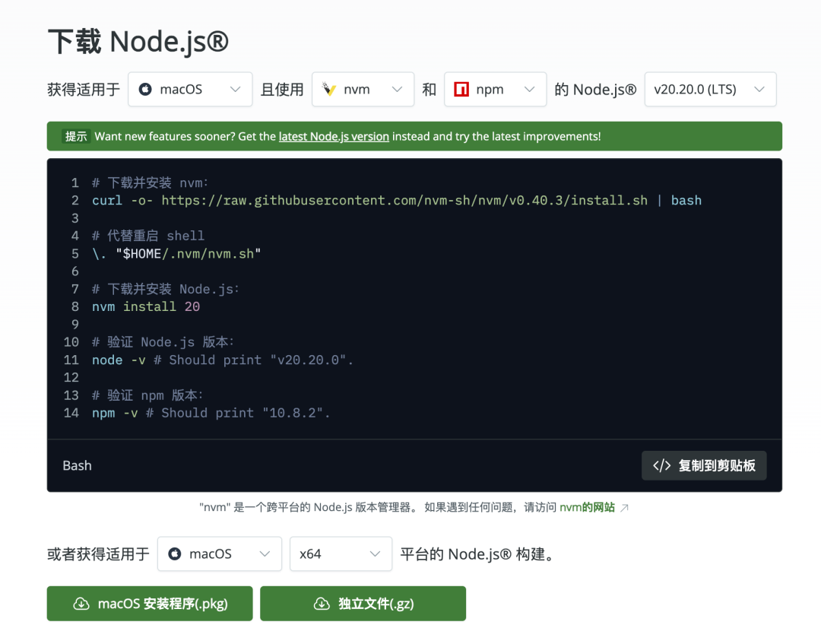Click the code brackets icon on copy button

tap(661, 466)
